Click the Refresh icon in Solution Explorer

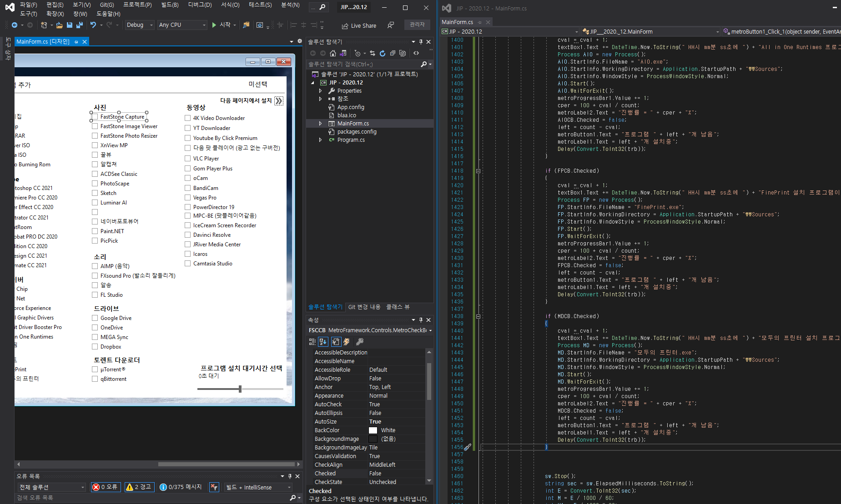(383, 53)
